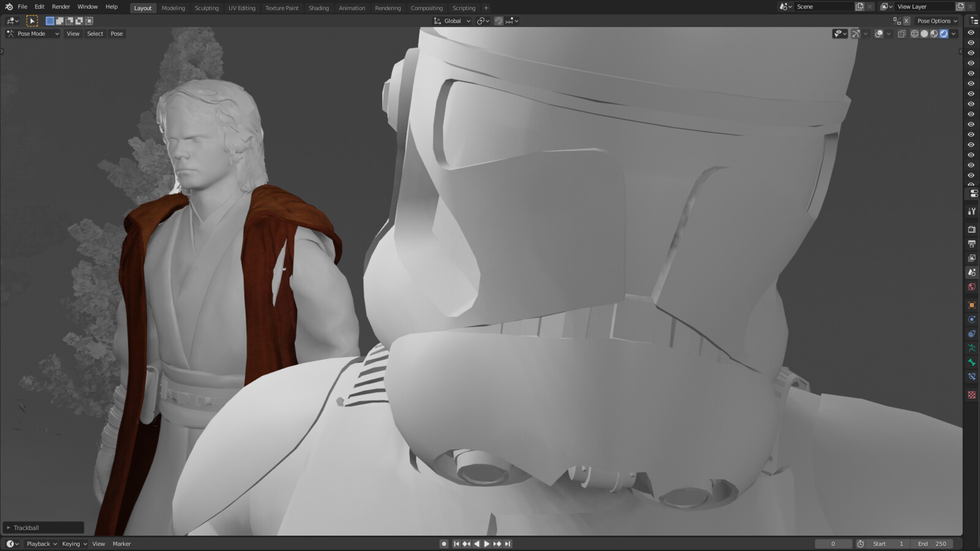
Task: Switch to rendered viewport shading
Action: [x=944, y=34]
